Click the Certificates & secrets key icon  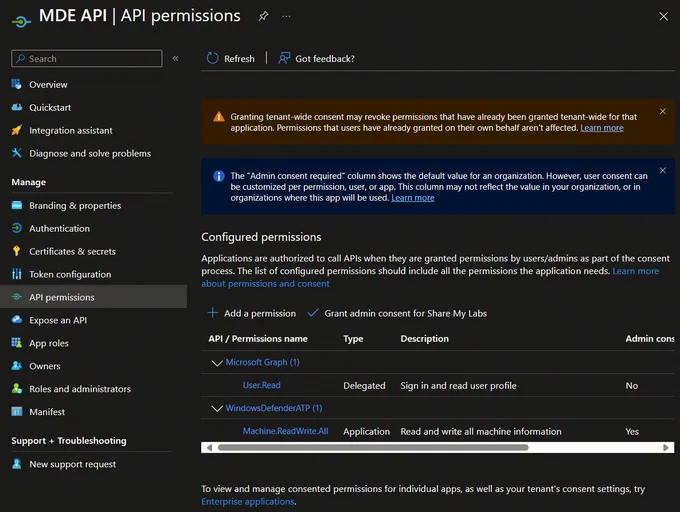(x=16, y=251)
